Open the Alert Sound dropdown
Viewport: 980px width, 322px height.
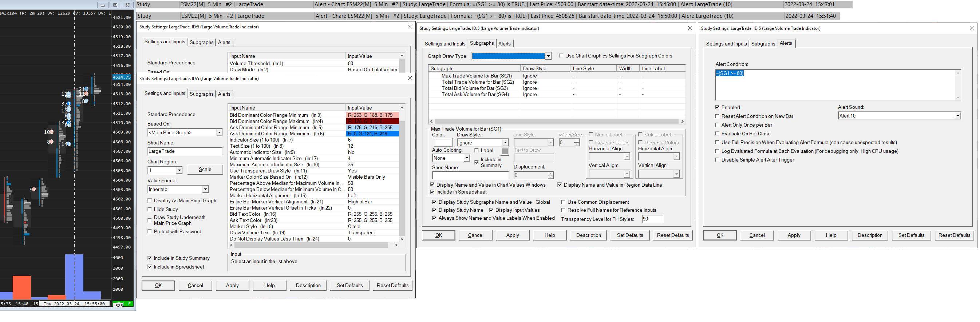click(957, 116)
